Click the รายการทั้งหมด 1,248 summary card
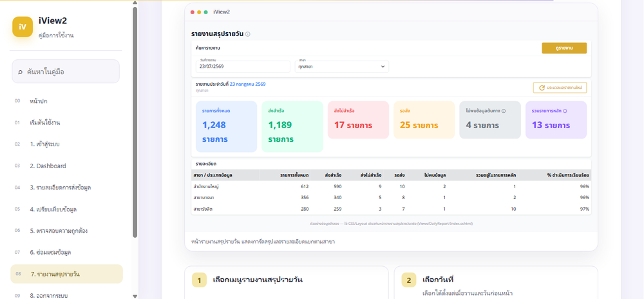This screenshot has height=299, width=644. coord(227,126)
